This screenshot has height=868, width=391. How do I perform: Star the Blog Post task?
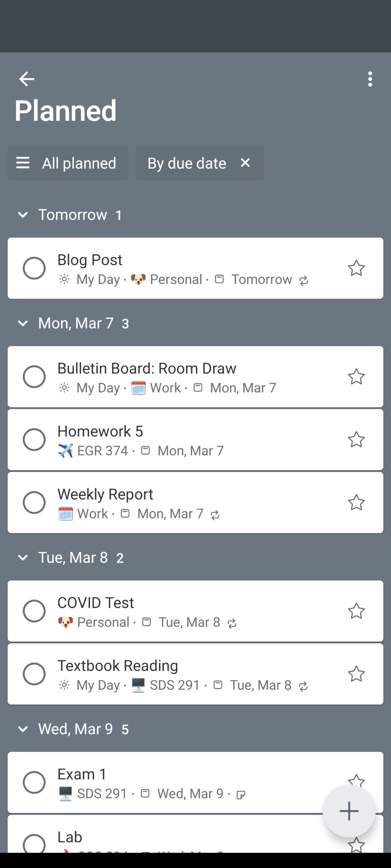tap(356, 268)
